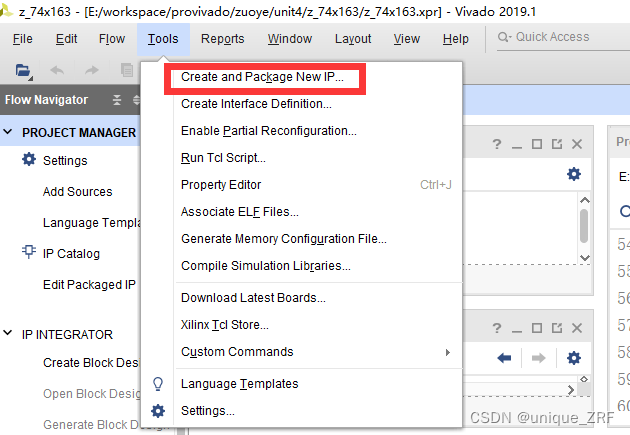Collapse all in Flow Navigator header
Screen dimensions: 630x435
pos(117,100)
